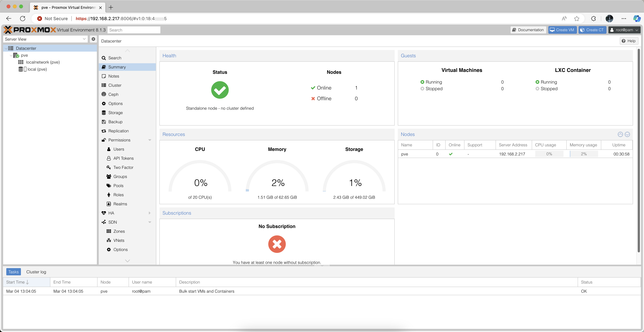Click the down arrow in Nodes panel header
This screenshot has width=644, height=332.
[x=627, y=134]
